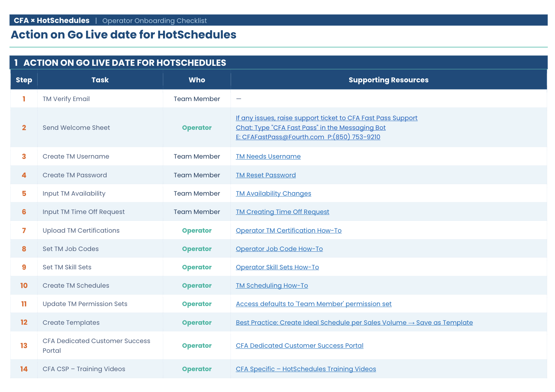Viewport: 555px width, 392px height.
Task: Open the CFA Fast Pass Support ticket link
Action: point(326,118)
